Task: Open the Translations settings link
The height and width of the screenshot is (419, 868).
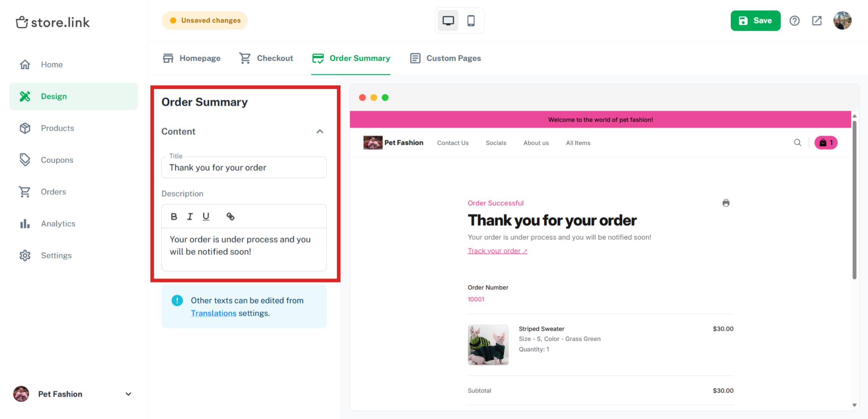Action: click(x=213, y=313)
